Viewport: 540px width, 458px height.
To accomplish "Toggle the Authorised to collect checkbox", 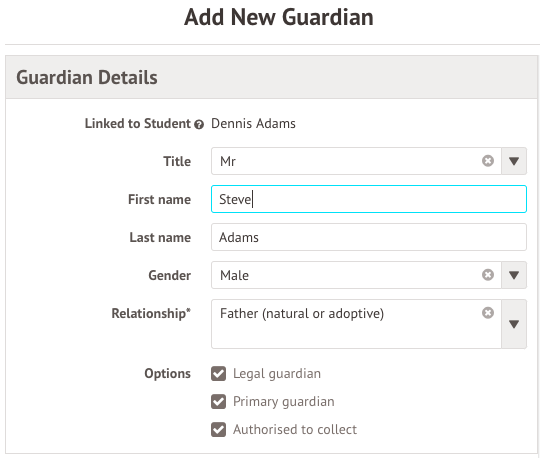I will click(x=218, y=429).
